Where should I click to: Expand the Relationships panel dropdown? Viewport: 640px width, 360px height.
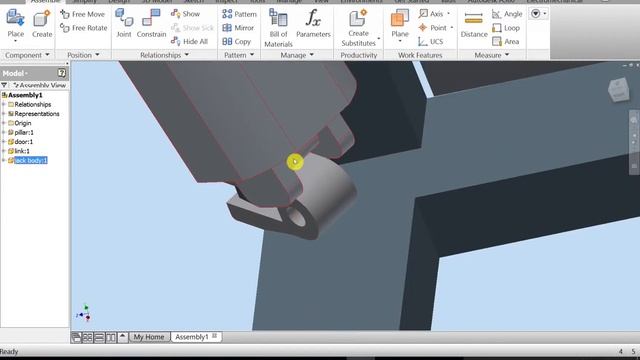[187, 54]
